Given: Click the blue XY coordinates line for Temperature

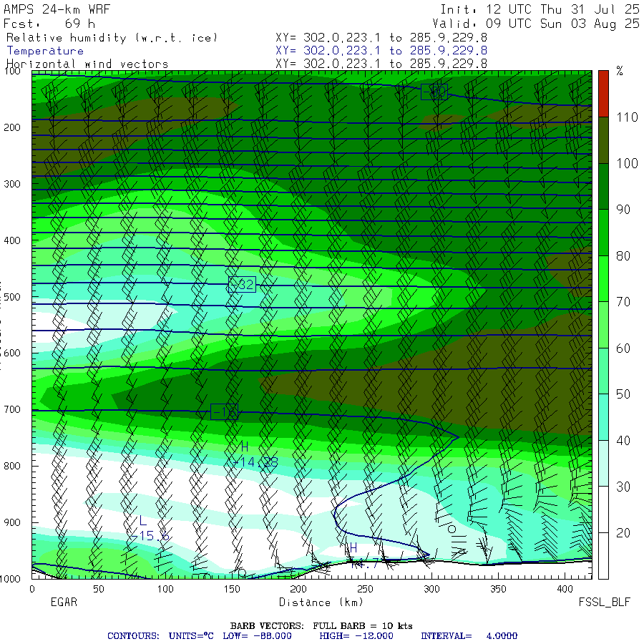Looking at the screenshot, I should (x=381, y=51).
